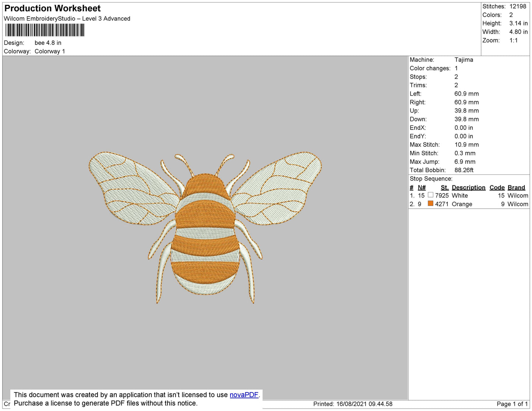Click the 'Orange' thread description
This screenshot has height=411, width=532.
coord(462,204)
